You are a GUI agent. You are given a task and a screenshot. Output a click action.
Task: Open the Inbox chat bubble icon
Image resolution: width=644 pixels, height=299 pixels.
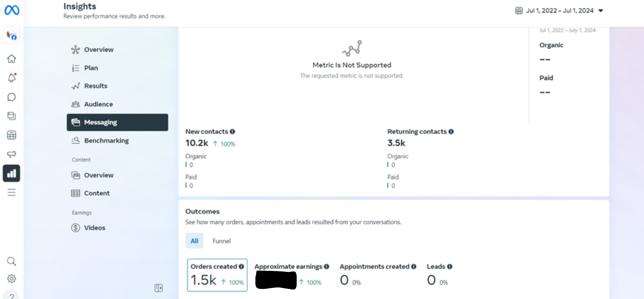tap(12, 97)
